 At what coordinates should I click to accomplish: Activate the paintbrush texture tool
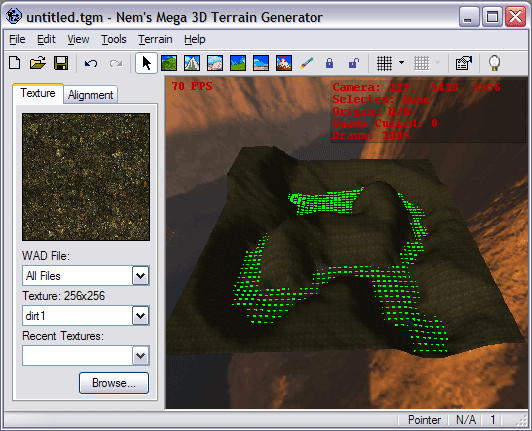[x=307, y=63]
